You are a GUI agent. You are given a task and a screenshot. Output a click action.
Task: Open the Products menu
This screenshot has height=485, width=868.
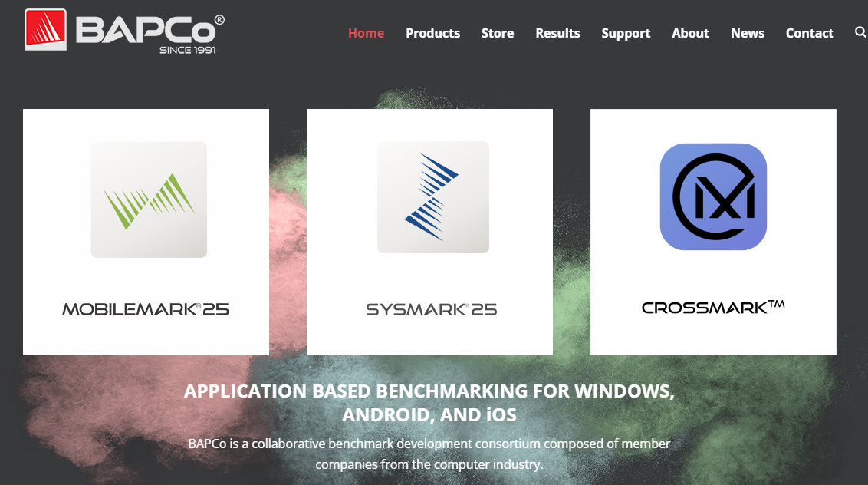click(x=433, y=33)
